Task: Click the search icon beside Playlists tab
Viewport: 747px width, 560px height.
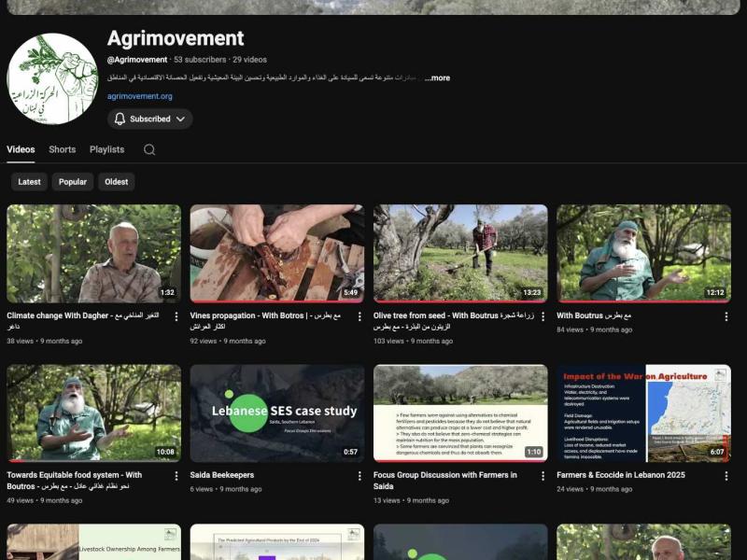Action: click(x=149, y=149)
